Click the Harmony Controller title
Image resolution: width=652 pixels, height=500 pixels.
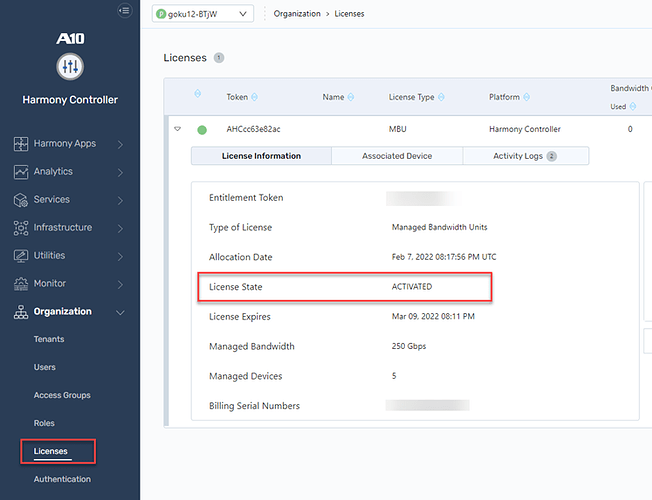click(x=70, y=100)
